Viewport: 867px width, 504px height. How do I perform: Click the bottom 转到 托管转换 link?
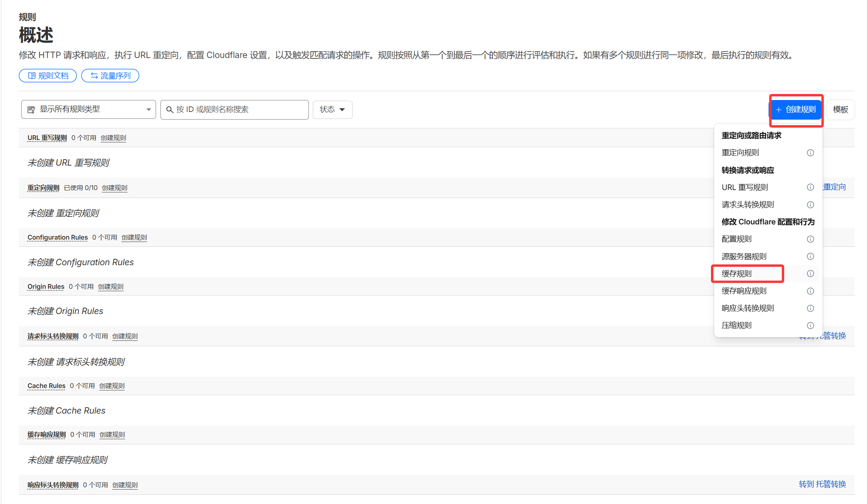(822, 484)
